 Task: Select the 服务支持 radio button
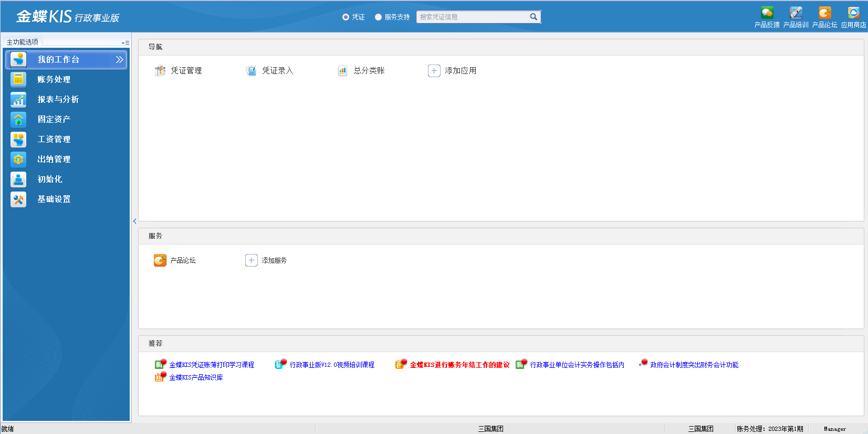click(378, 17)
